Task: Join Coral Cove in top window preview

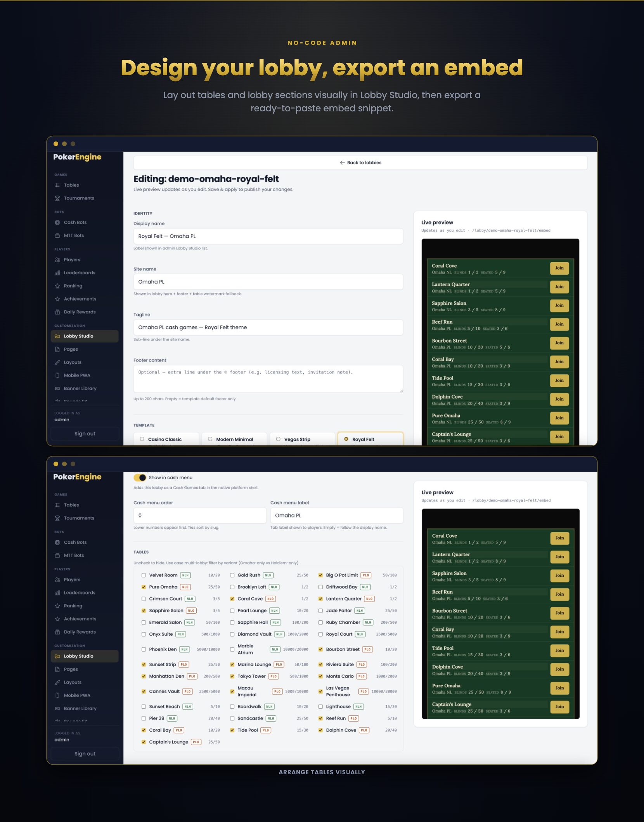Action: coord(559,268)
